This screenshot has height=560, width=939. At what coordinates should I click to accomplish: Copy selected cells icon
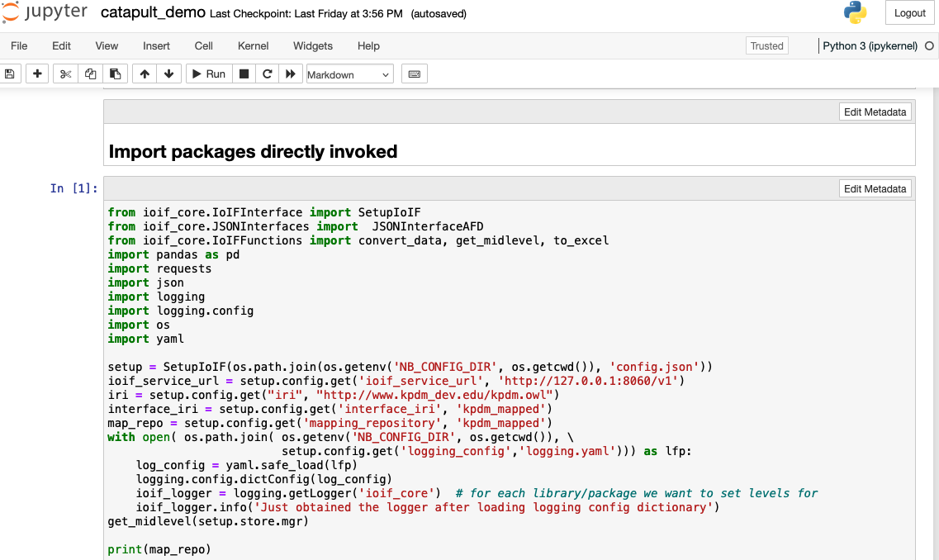tap(91, 74)
